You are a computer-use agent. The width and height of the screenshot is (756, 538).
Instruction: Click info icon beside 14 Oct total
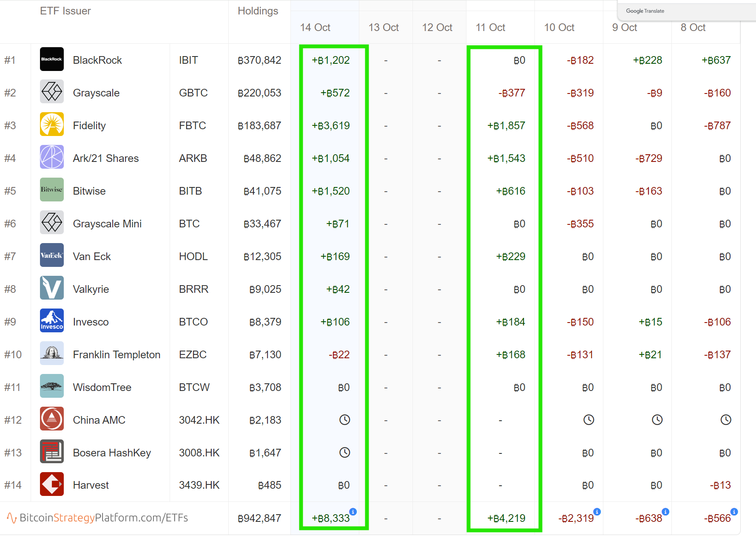[x=353, y=512]
